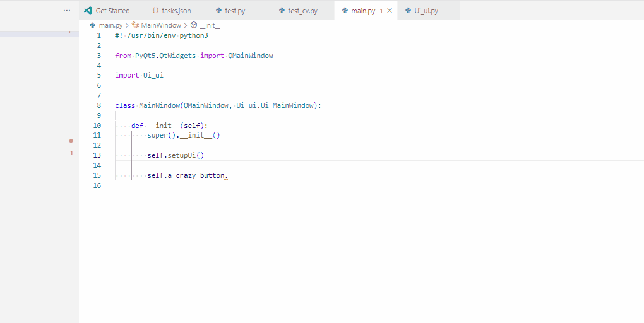
Task: Click the 'class' keyword on line 8
Action: [x=125, y=106]
